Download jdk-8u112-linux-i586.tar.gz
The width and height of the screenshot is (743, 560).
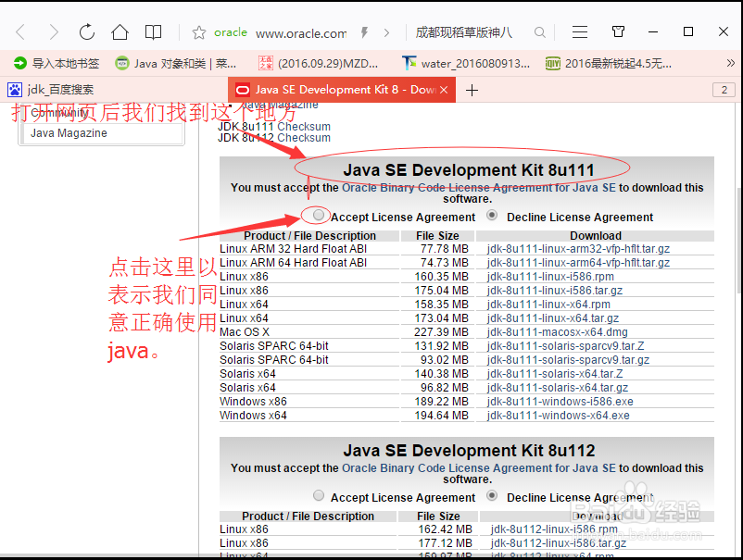(x=559, y=543)
